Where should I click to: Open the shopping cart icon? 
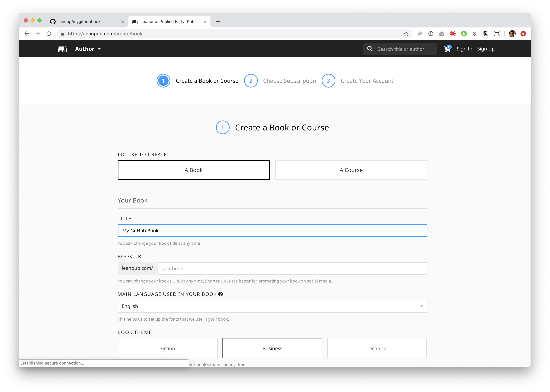(447, 49)
